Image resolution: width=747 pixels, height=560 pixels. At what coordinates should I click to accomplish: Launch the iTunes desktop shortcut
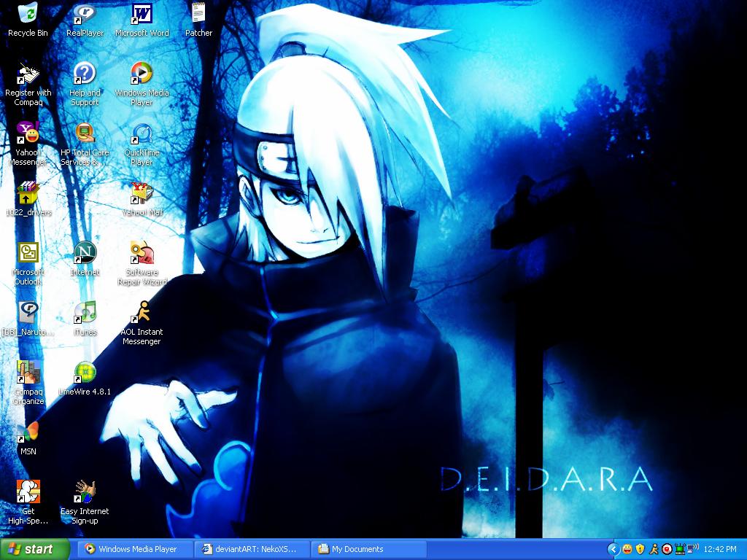pyautogui.click(x=85, y=319)
